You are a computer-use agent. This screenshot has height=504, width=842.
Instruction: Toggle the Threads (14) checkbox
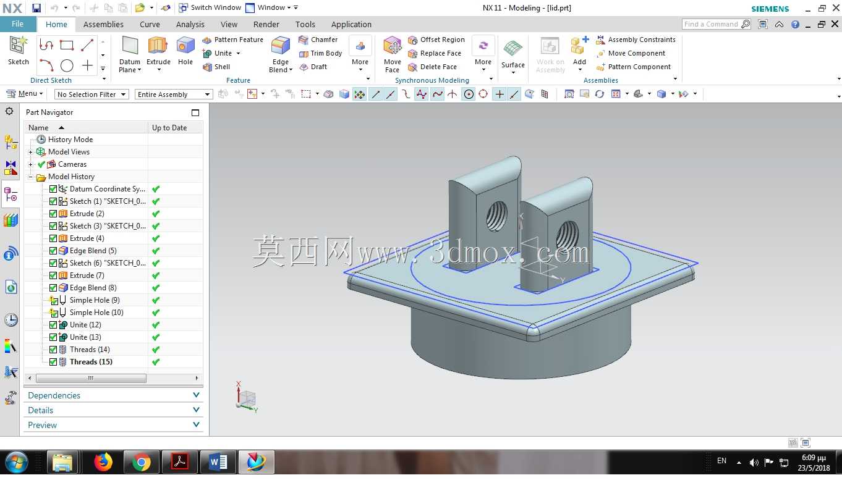(x=53, y=350)
